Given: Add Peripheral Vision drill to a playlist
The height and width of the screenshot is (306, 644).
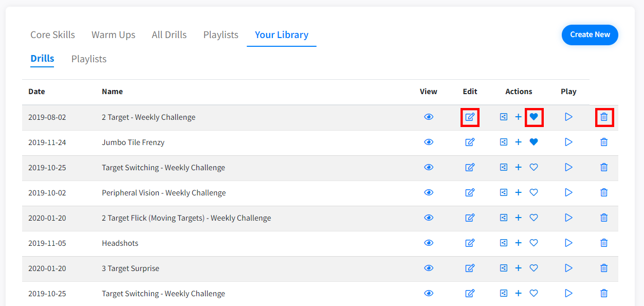Looking at the screenshot, I should tap(518, 192).
